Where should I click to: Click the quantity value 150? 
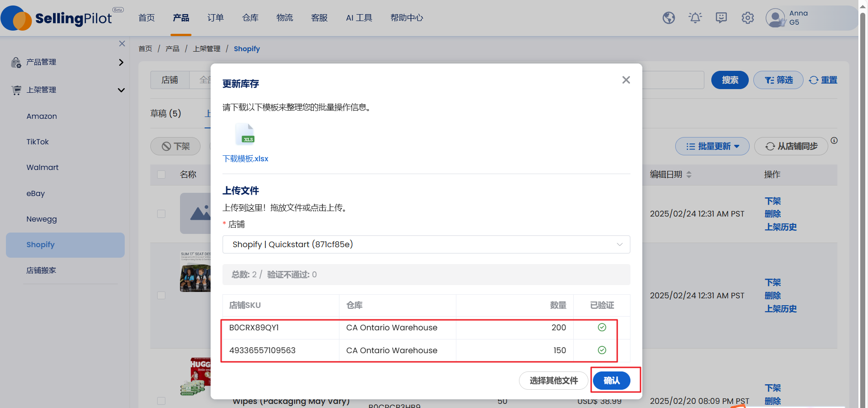560,350
